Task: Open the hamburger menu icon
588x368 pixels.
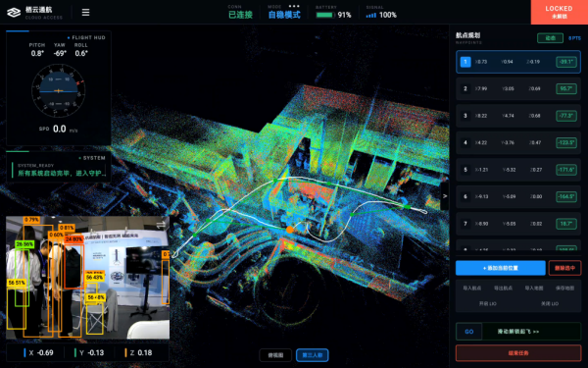Action: [85, 13]
